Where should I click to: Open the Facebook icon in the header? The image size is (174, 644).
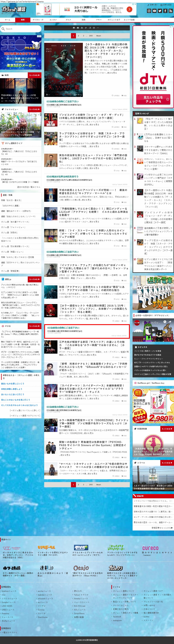165,11
